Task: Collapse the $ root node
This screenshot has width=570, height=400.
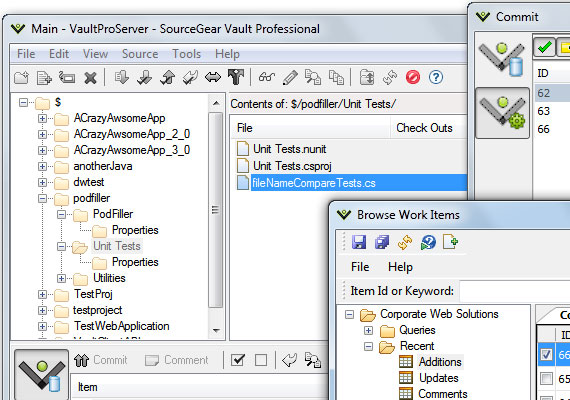Action: click(x=23, y=103)
